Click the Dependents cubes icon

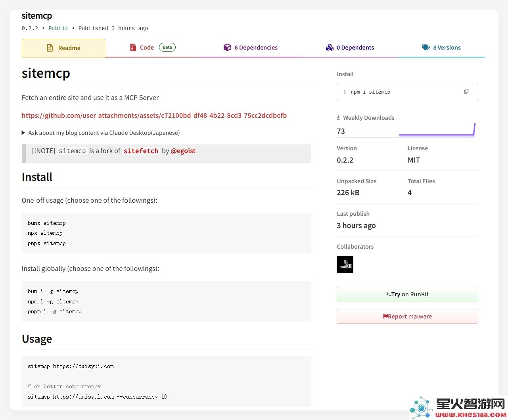(x=330, y=48)
